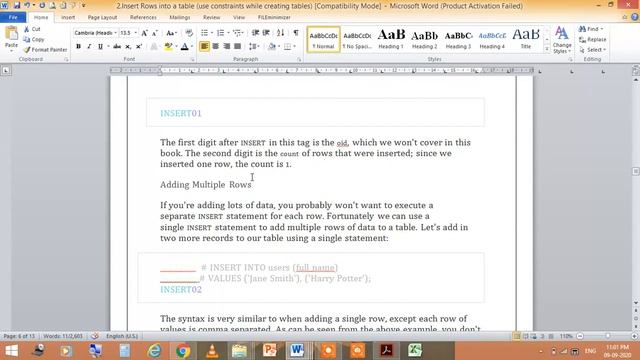Screen dimensions: 640x360
Task: Click the Replace icon in Editing group
Action: [x=582, y=40]
